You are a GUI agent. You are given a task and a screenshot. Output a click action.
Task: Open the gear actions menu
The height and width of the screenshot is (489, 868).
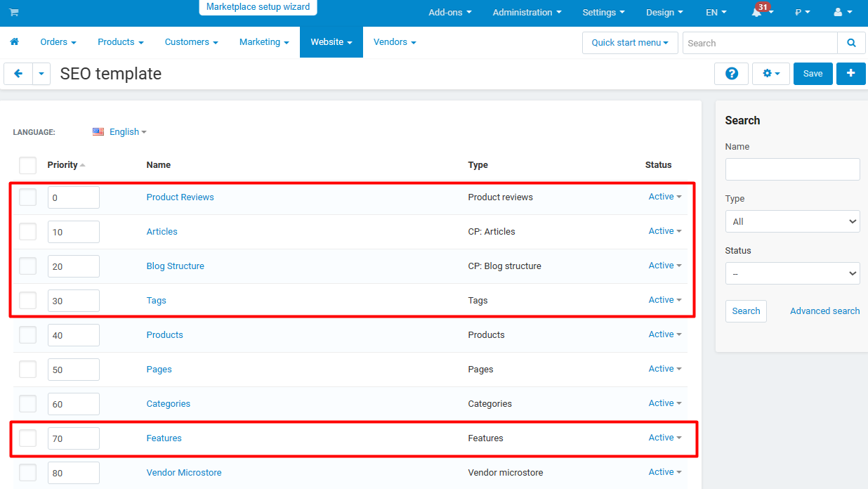pos(771,74)
